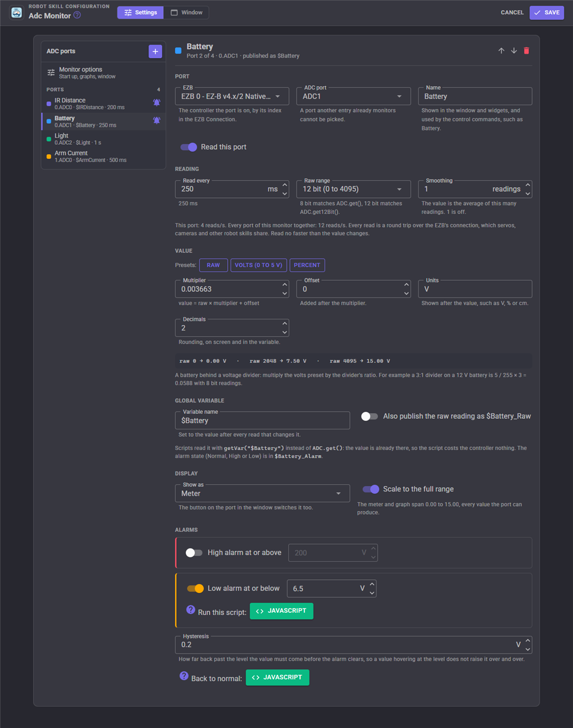Click orange color dot of Arm Current port
Screen dimensions: 573x728
49,157
